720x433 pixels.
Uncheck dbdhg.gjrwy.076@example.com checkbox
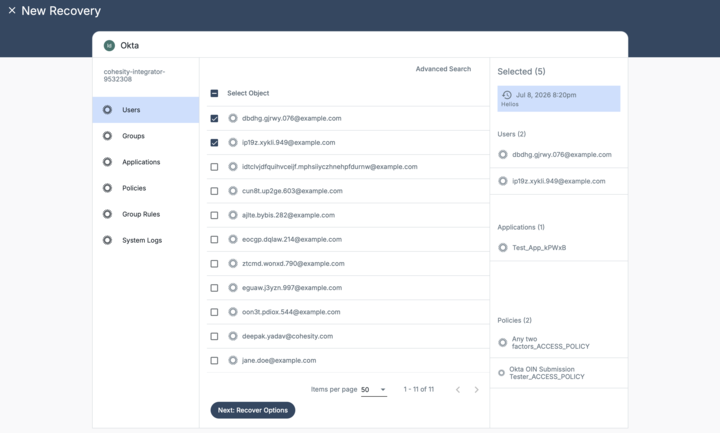[x=214, y=118]
